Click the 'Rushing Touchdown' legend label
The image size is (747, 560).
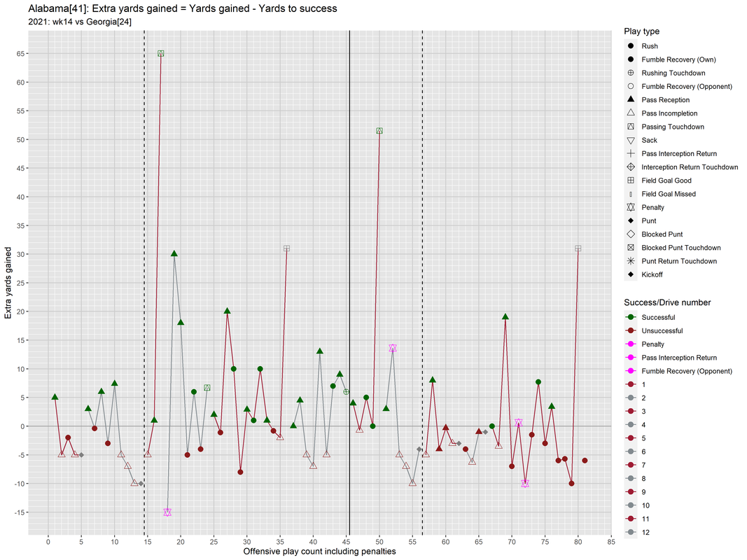click(673, 73)
